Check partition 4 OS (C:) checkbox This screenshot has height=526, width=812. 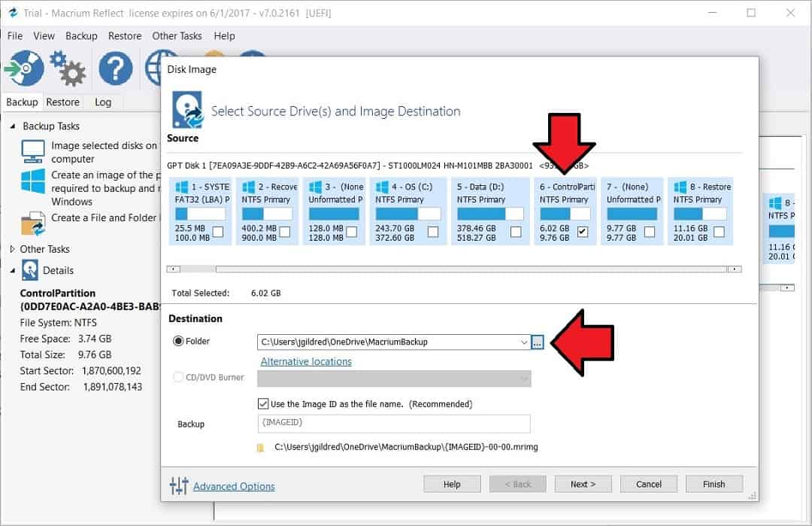(x=433, y=232)
